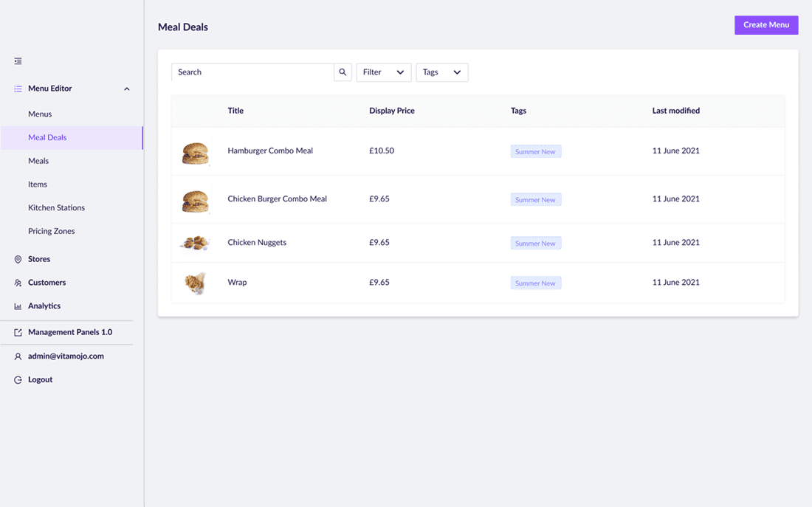Click the Chicken Nuggets thumbnail image
This screenshot has width=812, height=507.
[195, 243]
